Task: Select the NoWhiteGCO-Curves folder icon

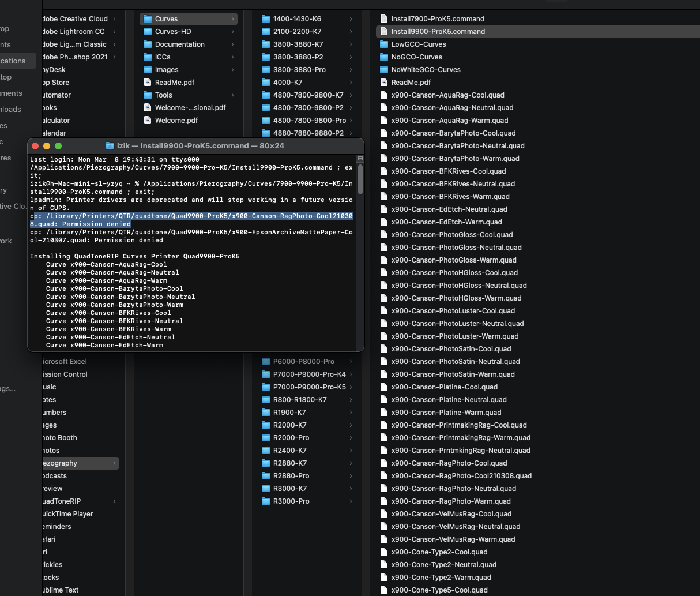Action: click(384, 70)
